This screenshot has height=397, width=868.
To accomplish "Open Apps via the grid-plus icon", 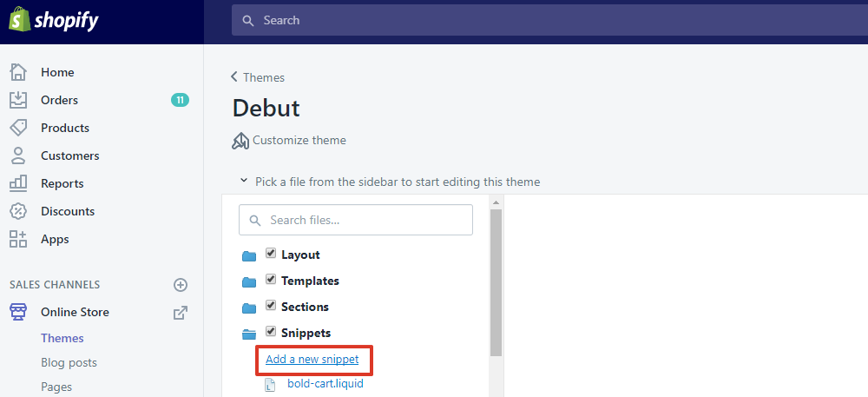I will click(18, 239).
